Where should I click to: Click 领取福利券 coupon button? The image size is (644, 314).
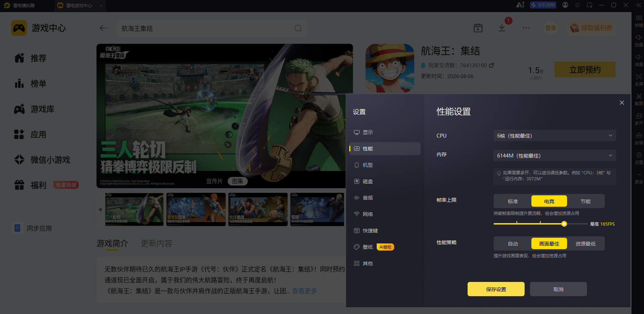(591, 28)
